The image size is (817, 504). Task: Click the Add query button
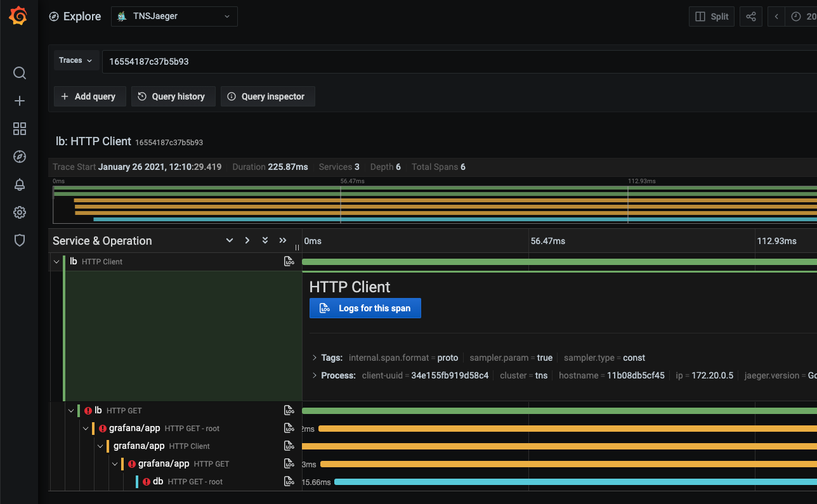(x=89, y=96)
